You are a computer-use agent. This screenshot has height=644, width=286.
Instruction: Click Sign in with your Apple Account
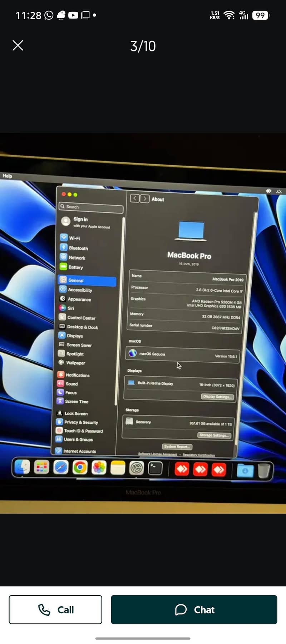point(86,222)
